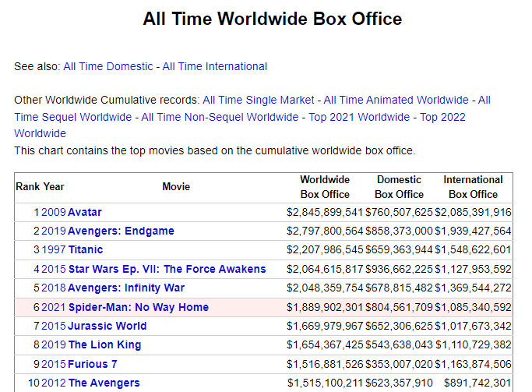Visit All Time Non-Sequel Worldwide page

(x=220, y=117)
